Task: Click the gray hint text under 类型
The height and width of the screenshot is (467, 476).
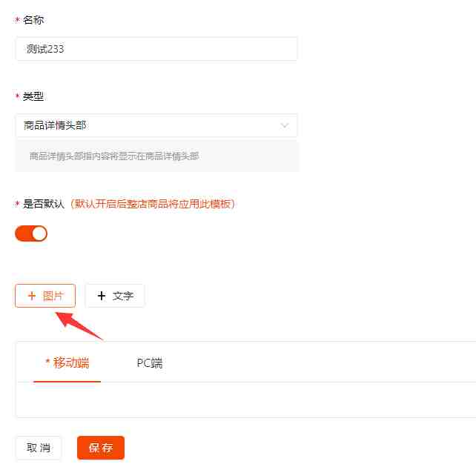Action: coord(114,156)
